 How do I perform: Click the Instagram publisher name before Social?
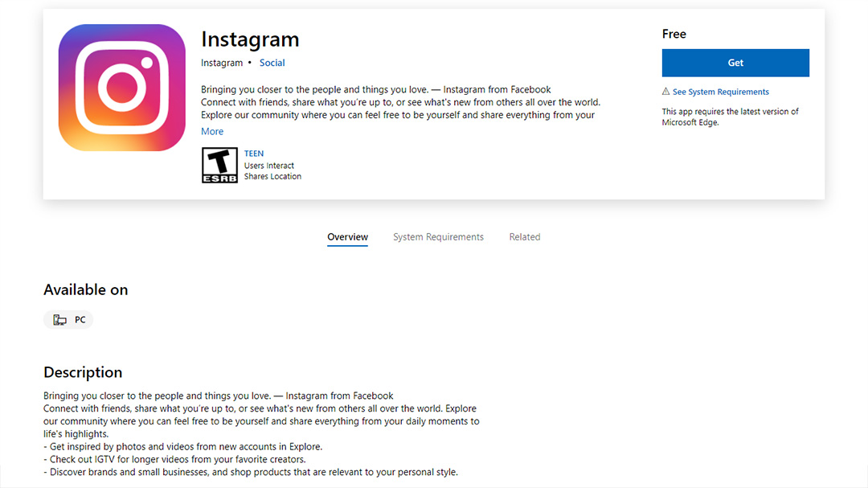[222, 63]
